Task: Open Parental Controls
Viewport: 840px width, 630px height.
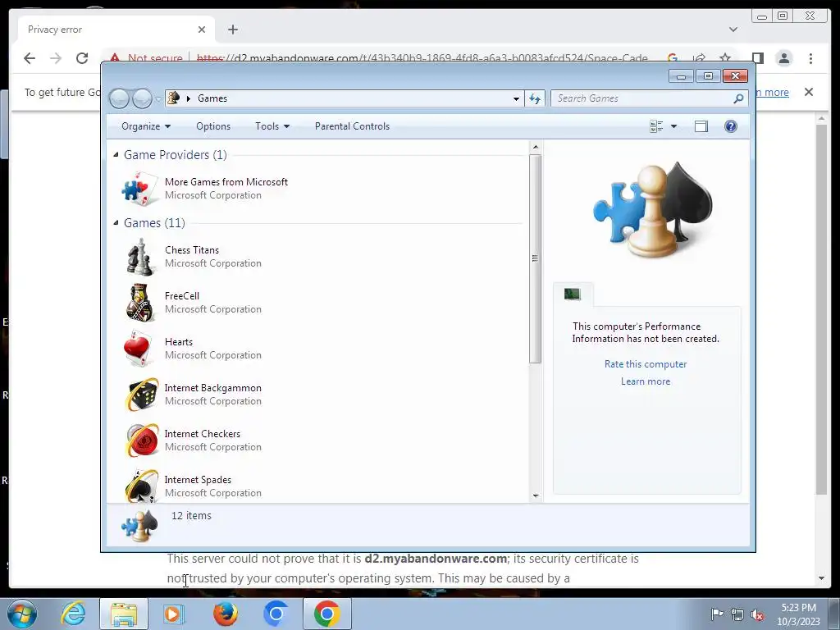Action: [x=352, y=126]
